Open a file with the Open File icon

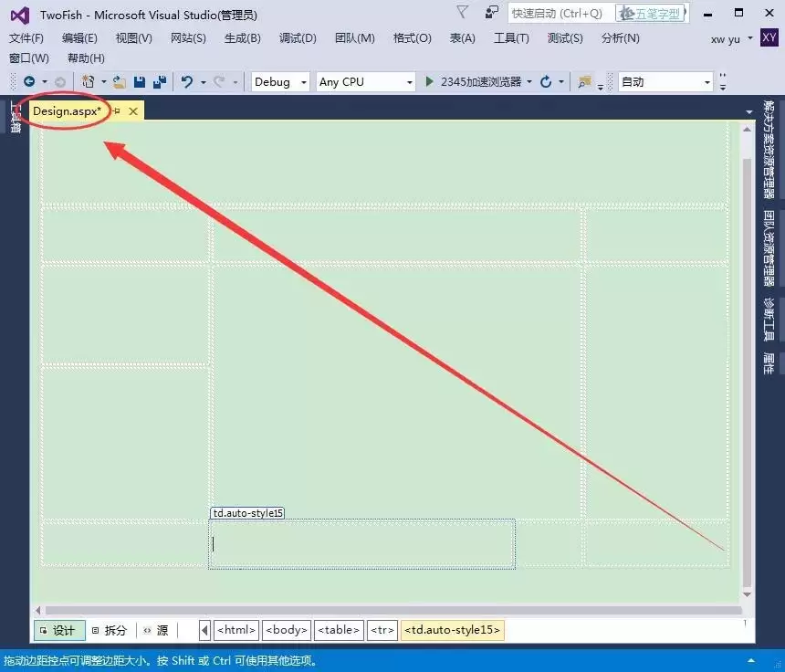click(119, 82)
